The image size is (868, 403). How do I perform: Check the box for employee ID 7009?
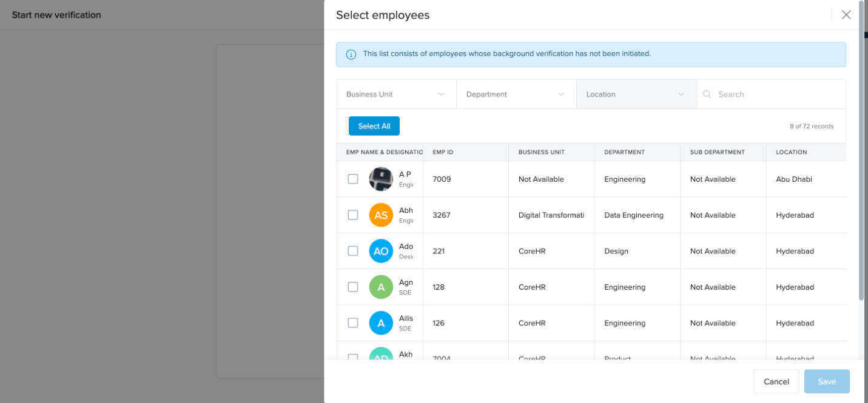353,179
